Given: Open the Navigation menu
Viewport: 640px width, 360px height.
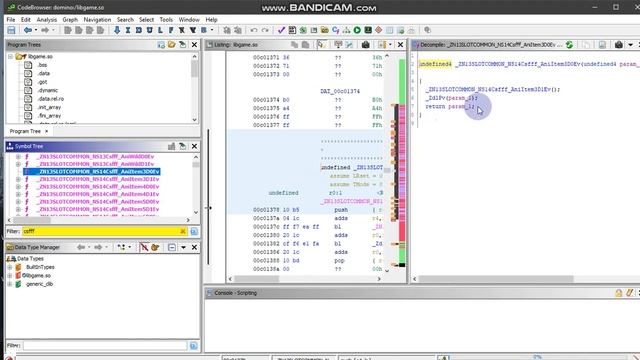Looking at the screenshot, I should coord(97,20).
